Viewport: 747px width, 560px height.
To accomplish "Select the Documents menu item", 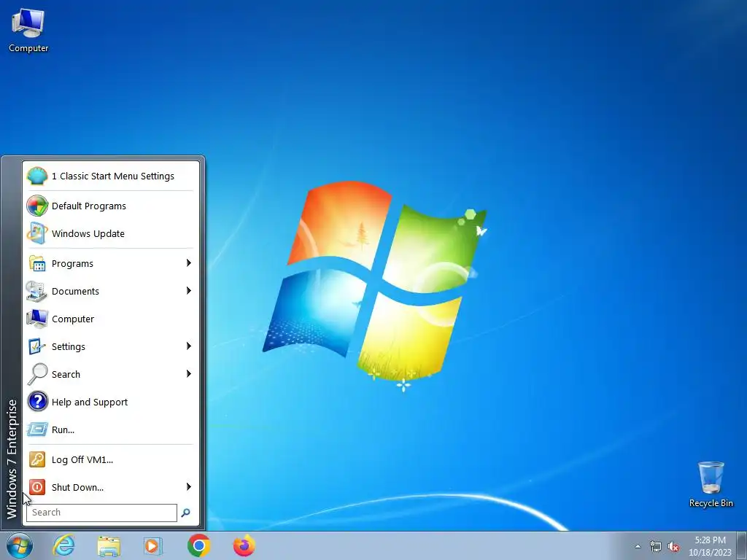I will (111, 291).
